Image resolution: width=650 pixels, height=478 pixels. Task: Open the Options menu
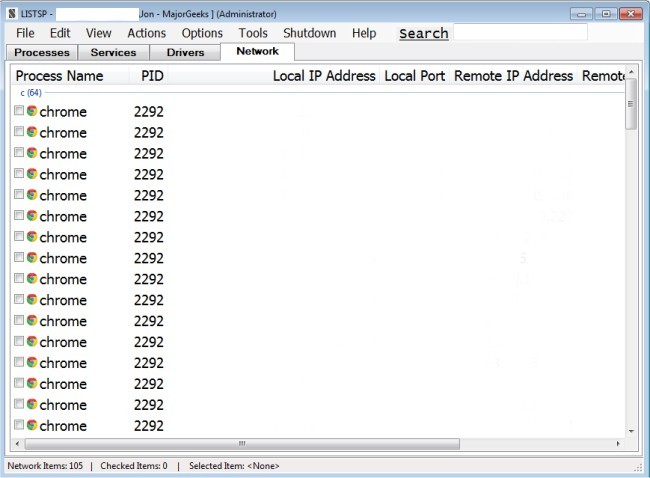click(x=202, y=33)
